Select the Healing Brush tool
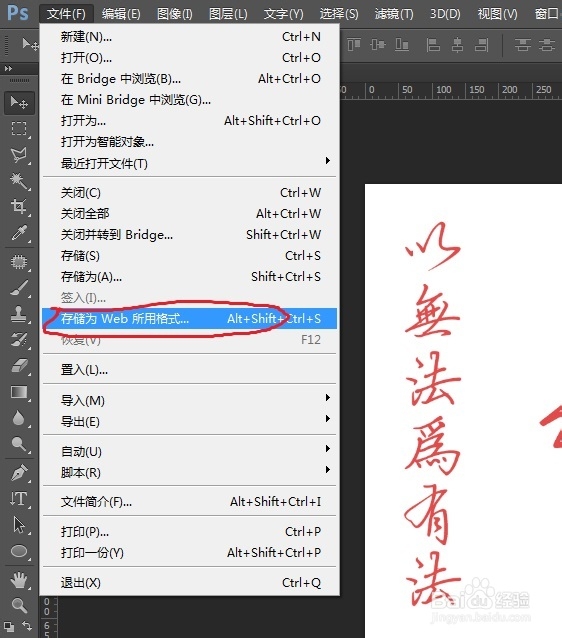562x638 pixels. (19, 262)
